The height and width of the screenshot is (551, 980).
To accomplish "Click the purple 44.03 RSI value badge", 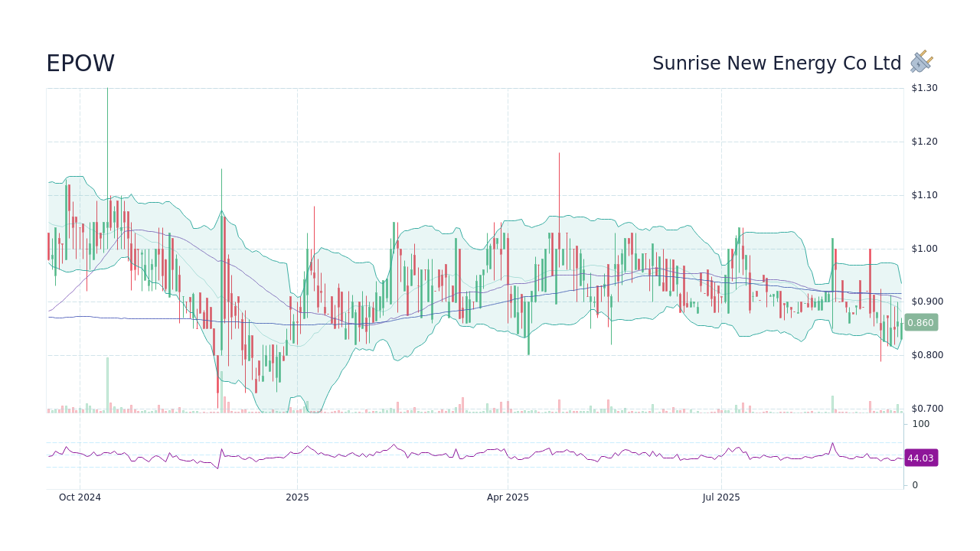I will 921,458.
